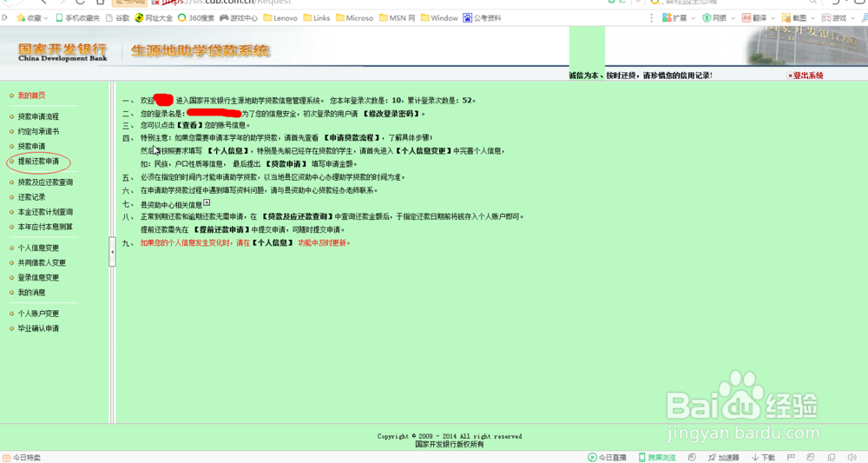868x463 pixels.
Task: Open Microso bookmarks folder
Action: click(355, 18)
